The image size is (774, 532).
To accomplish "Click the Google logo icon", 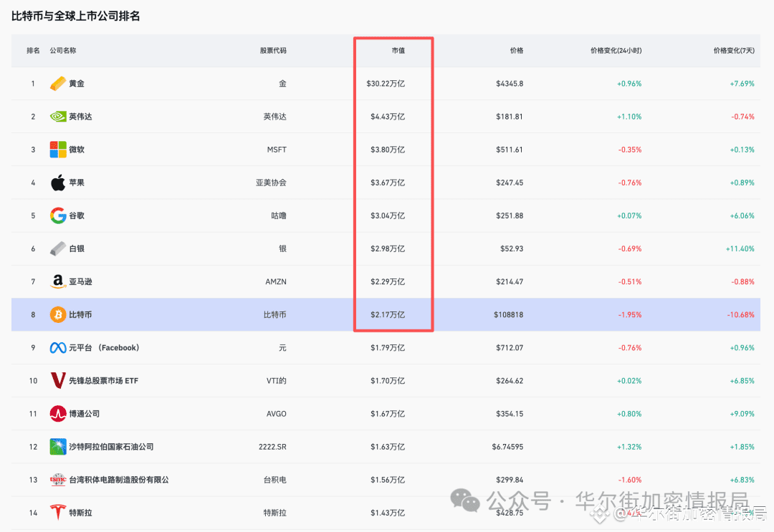I will pos(58,216).
